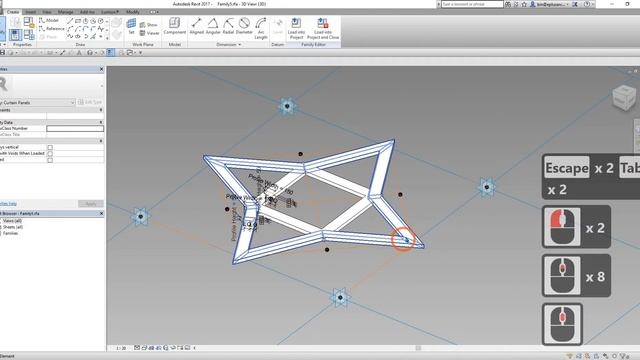Select the straight Line draw tool

click(70, 21)
